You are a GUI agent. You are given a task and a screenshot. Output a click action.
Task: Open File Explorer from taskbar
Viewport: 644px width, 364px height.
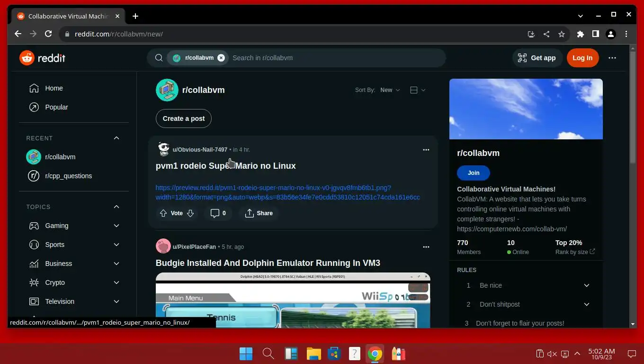[x=313, y=354]
